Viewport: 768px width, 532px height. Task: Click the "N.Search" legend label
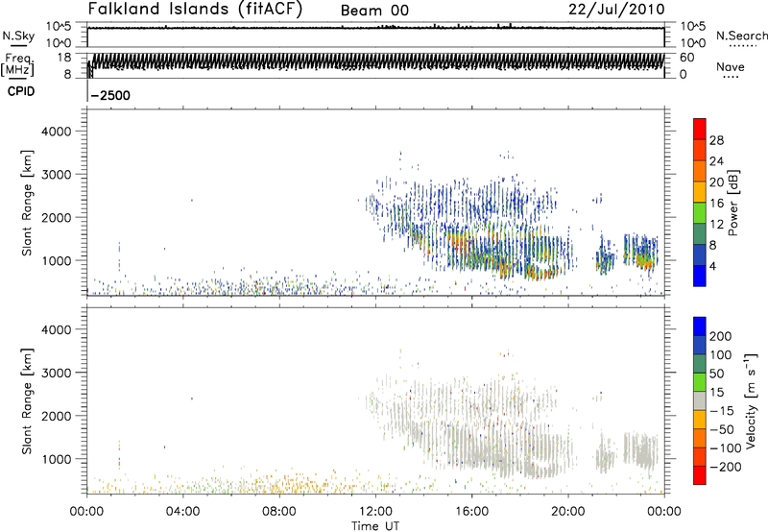[x=742, y=36]
